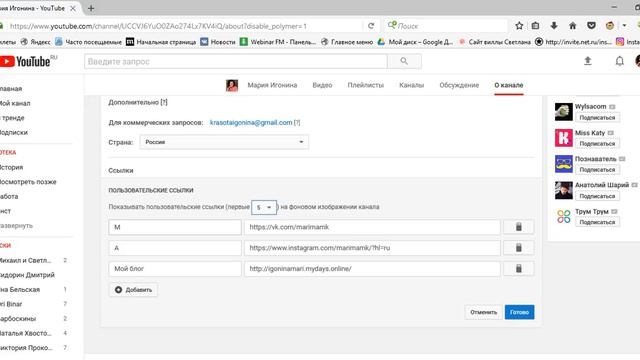Switch to the Видео tab
This screenshot has height=360, width=640.
[322, 85]
